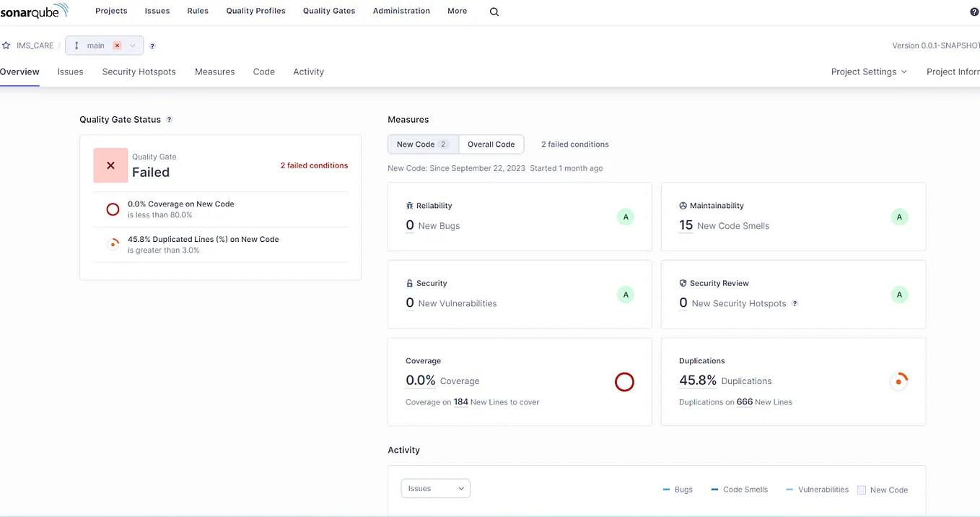This screenshot has height=517, width=980.
Task: Click the Reliability bug icon
Action: [408, 205]
